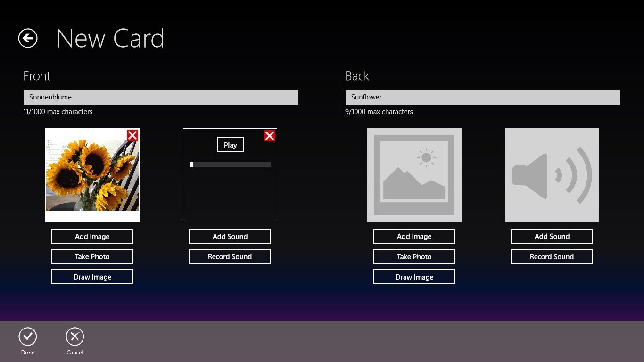Choose Draw Image for the back

coord(414,277)
